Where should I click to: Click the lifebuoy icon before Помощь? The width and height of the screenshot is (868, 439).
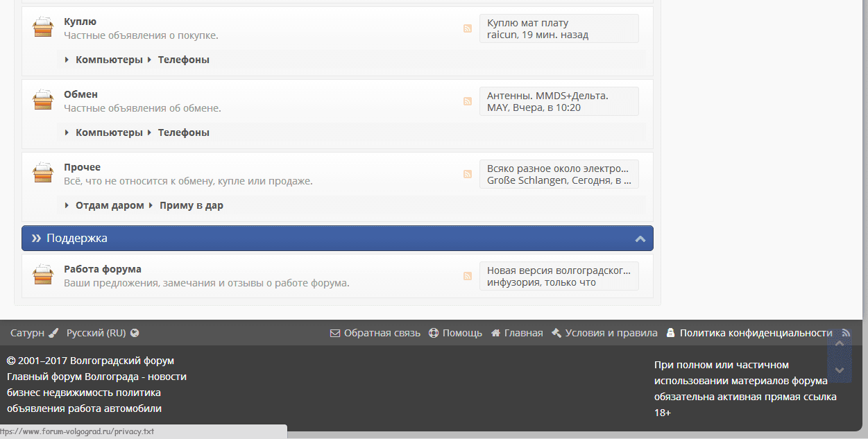[x=434, y=333]
